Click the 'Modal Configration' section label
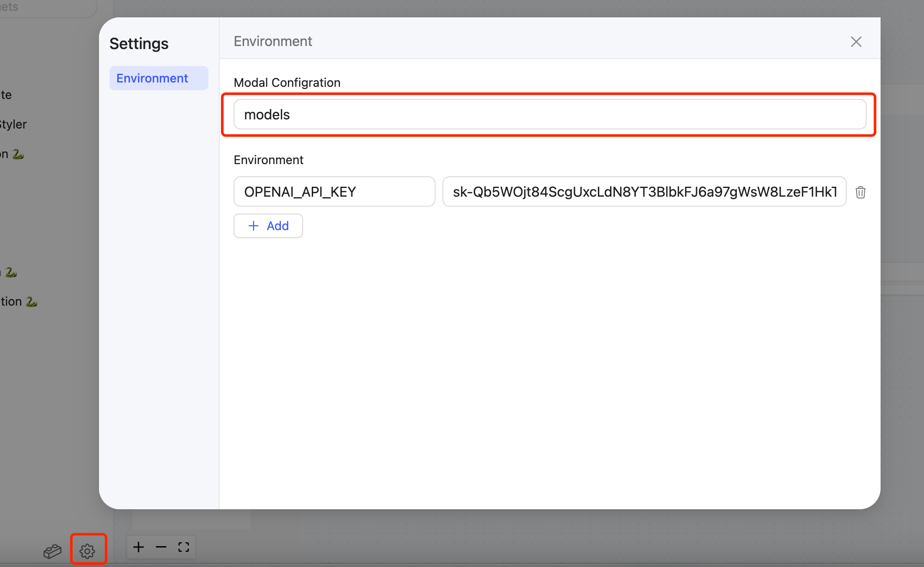 point(287,82)
